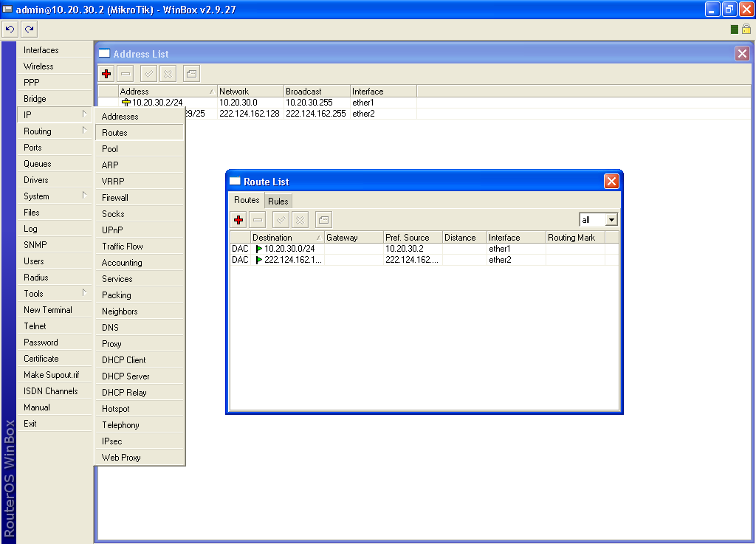The width and height of the screenshot is (756, 544).
Task: Close the Route List window
Action: tap(611, 181)
